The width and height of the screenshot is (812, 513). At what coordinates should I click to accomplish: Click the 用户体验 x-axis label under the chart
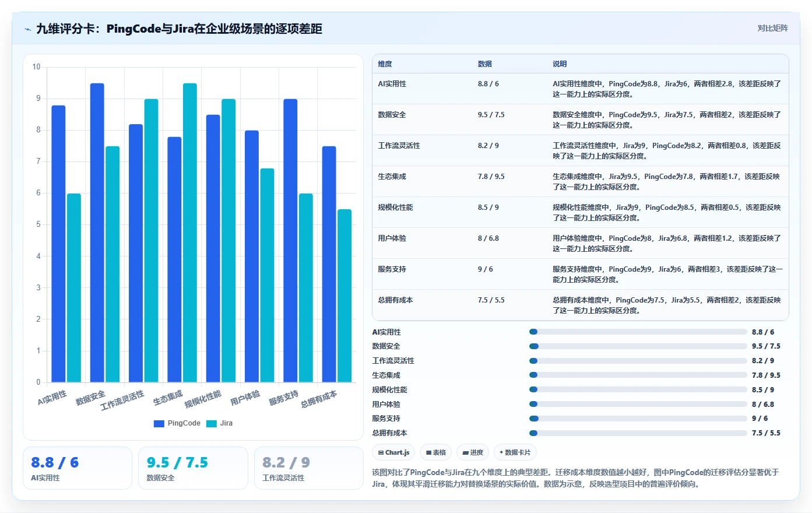(245, 398)
